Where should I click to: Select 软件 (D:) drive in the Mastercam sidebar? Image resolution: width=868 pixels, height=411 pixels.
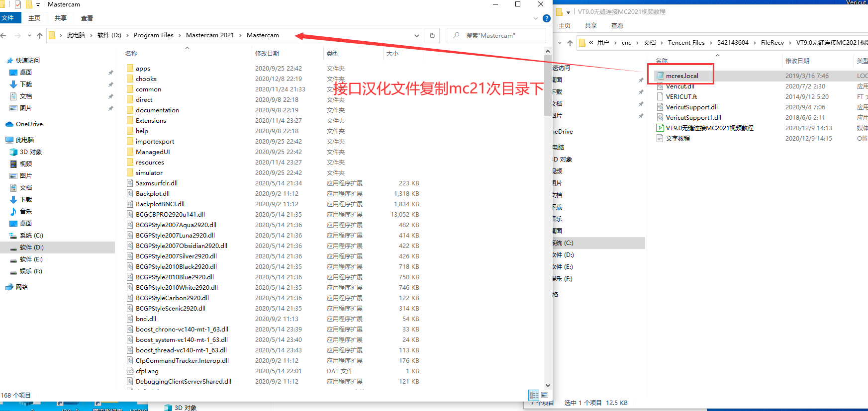(57, 247)
